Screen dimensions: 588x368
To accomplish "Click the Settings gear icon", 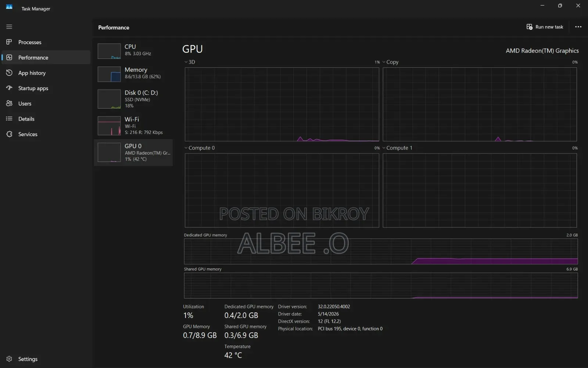I will click(x=9, y=359).
